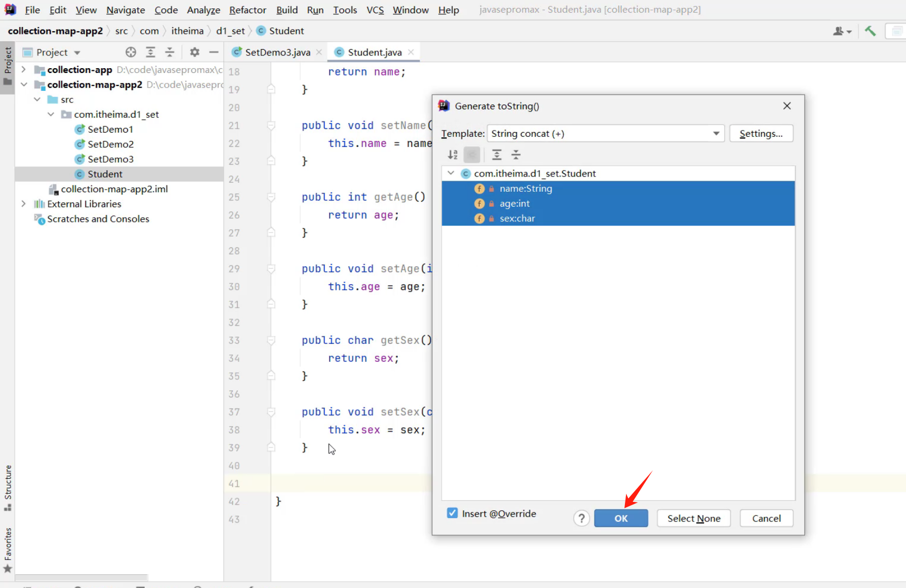Click the 'd1_set' breadcrumb
Image resolution: width=906 pixels, height=588 pixels.
point(230,31)
